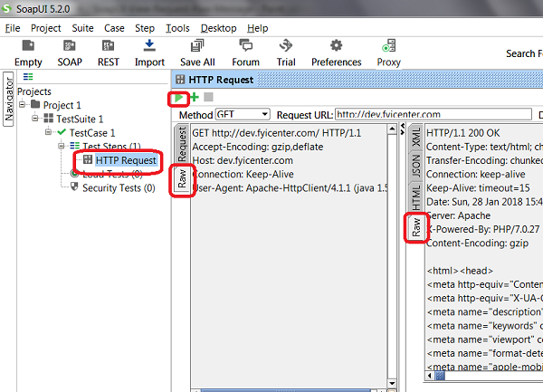543x392 pixels.
Task: Open the Method dropdown showing GET
Action: point(243,114)
